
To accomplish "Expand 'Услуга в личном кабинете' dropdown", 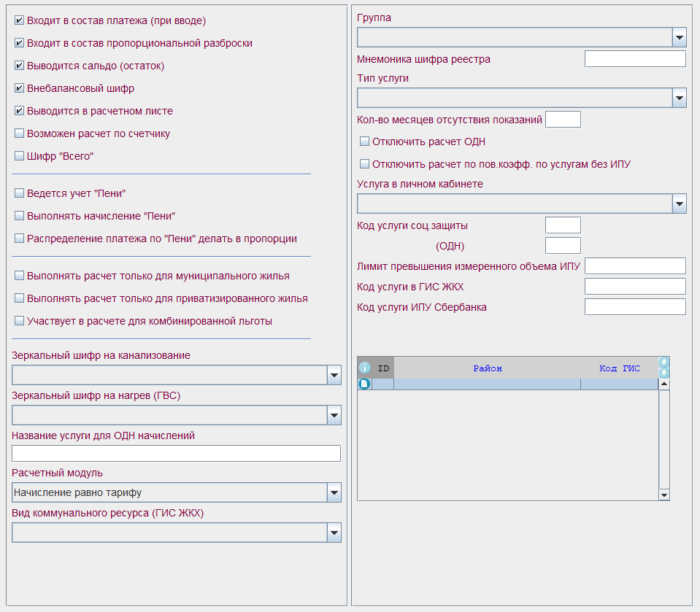I will [x=679, y=204].
